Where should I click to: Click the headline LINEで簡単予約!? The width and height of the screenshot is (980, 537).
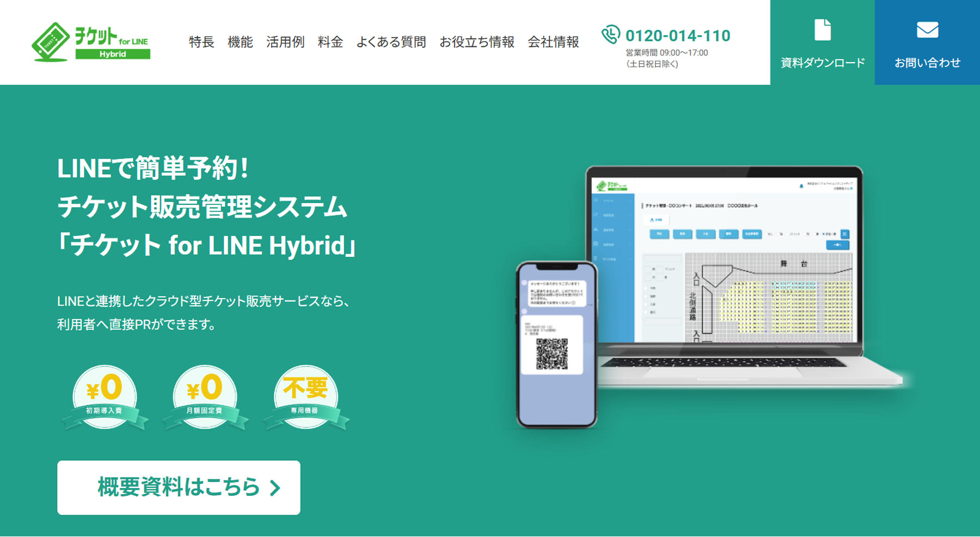pos(153,168)
